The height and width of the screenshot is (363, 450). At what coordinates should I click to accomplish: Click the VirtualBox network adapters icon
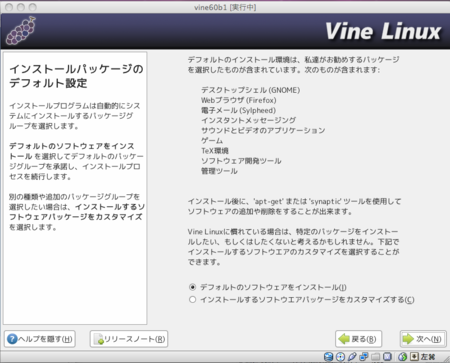tap(364, 356)
